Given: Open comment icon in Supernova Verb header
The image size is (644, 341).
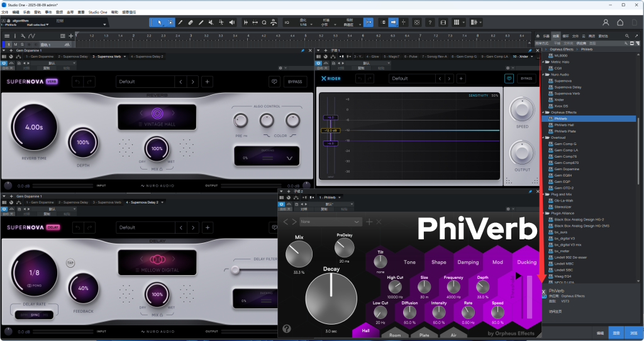Looking at the screenshot, I should [274, 82].
